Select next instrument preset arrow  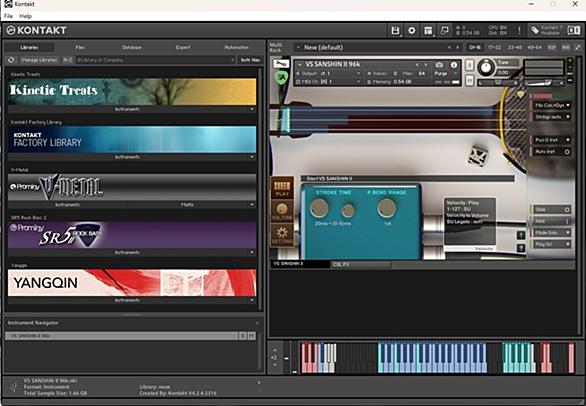[x=425, y=65]
